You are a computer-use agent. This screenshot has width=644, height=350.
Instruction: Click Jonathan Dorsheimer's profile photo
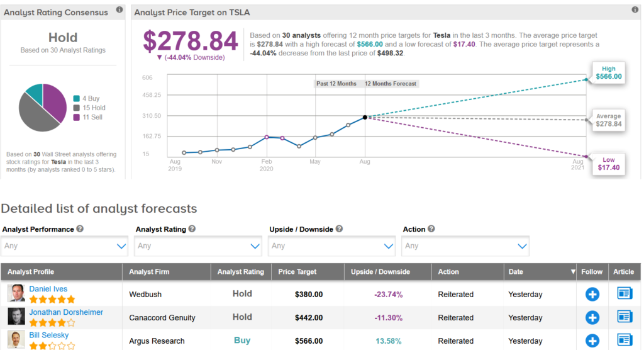pos(16,317)
